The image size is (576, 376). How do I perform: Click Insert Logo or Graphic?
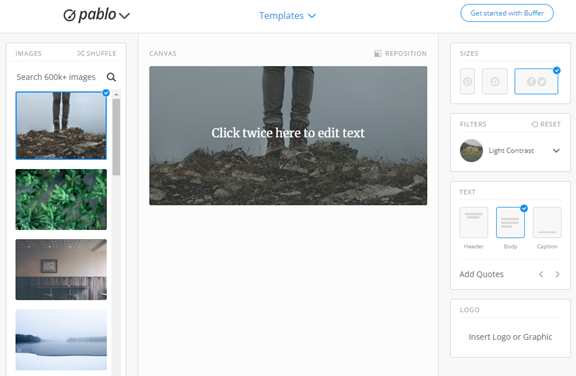[510, 337]
